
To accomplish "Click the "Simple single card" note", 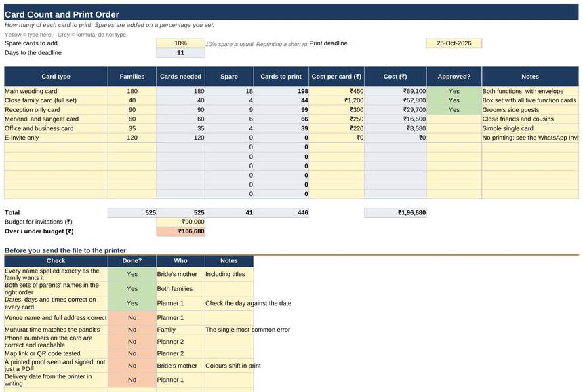I will [530, 128].
